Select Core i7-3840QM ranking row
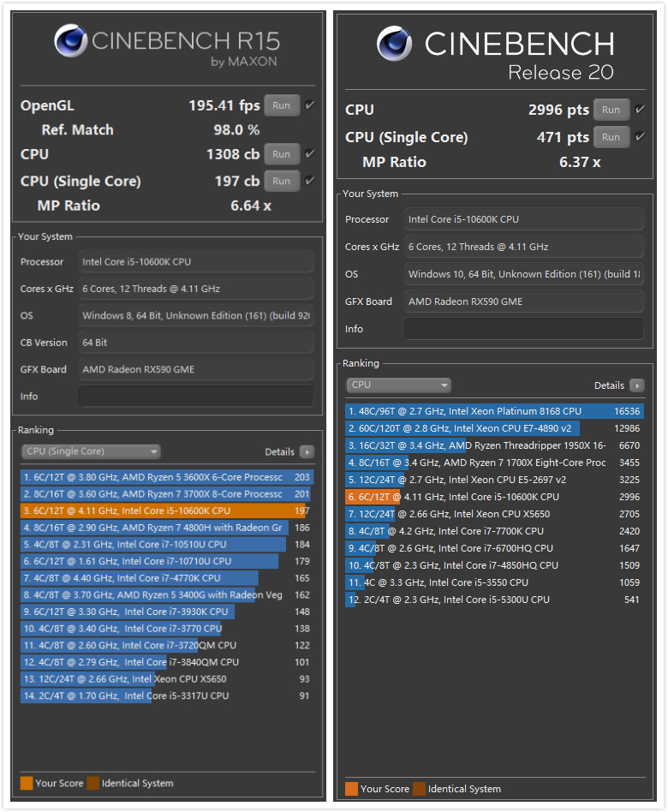This screenshot has height=812, width=668. [167, 662]
